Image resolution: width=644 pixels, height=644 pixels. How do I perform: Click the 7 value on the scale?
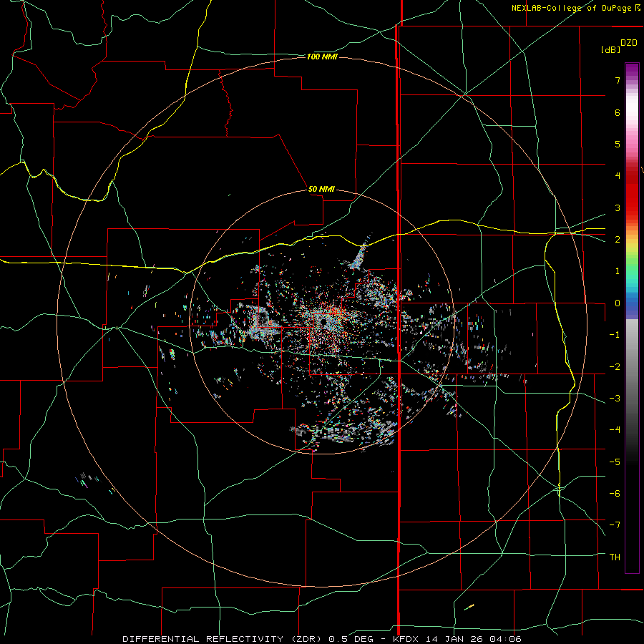pyautogui.click(x=618, y=80)
